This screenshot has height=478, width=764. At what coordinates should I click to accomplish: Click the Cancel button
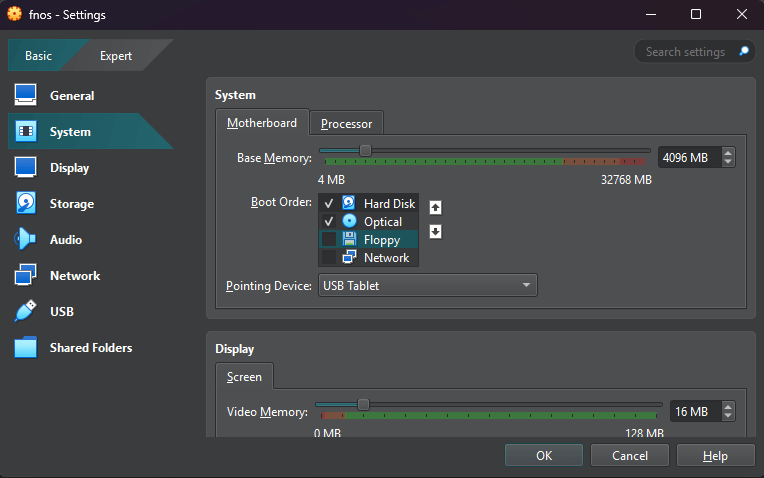click(629, 456)
